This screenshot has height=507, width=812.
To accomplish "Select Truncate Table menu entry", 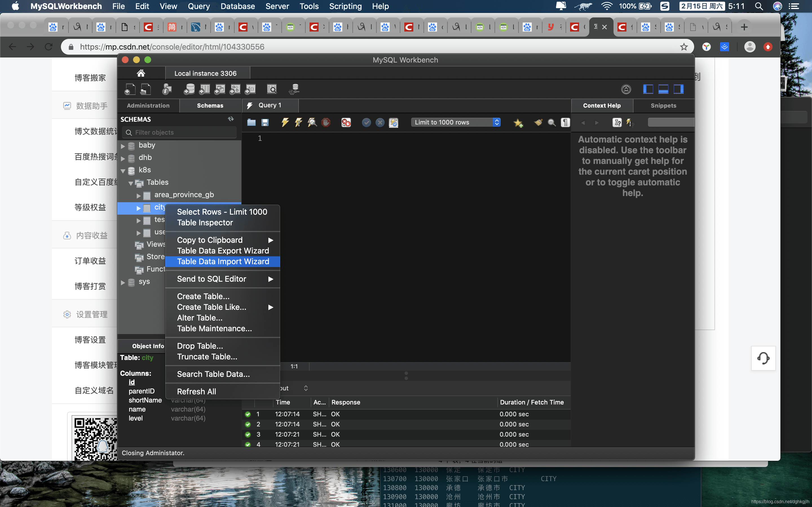I will [207, 357].
